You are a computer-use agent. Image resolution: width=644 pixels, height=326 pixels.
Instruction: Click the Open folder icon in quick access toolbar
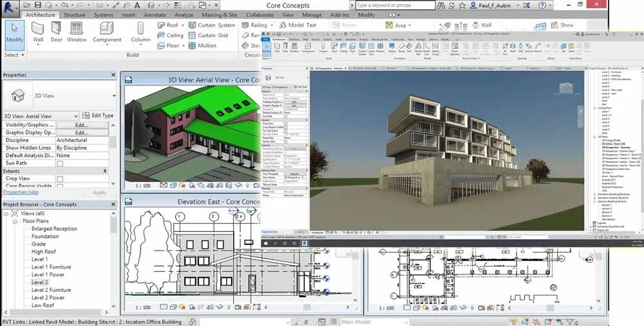pyautogui.click(x=27, y=5)
